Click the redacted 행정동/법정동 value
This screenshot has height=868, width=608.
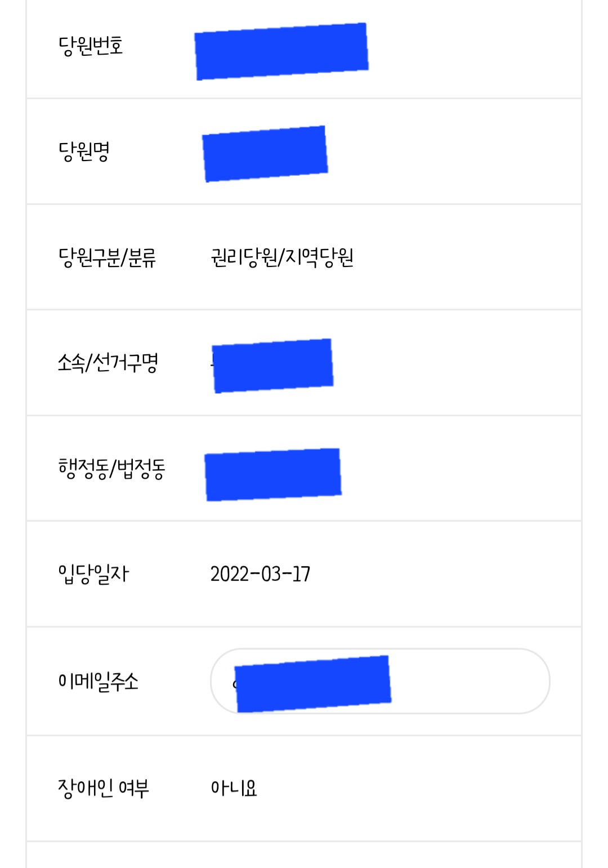273,475
